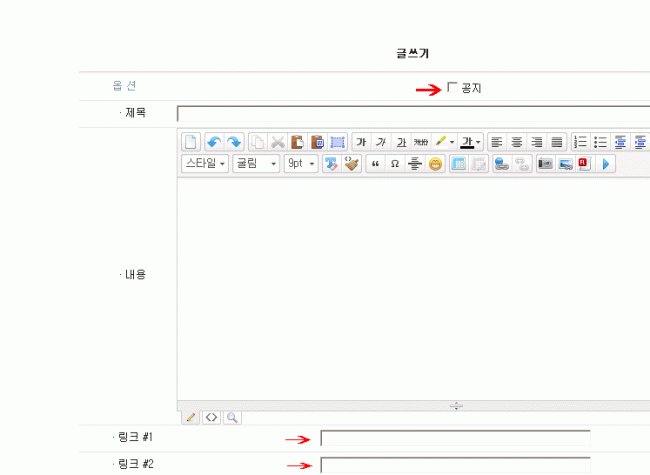Insert a table

pyautogui.click(x=458, y=164)
